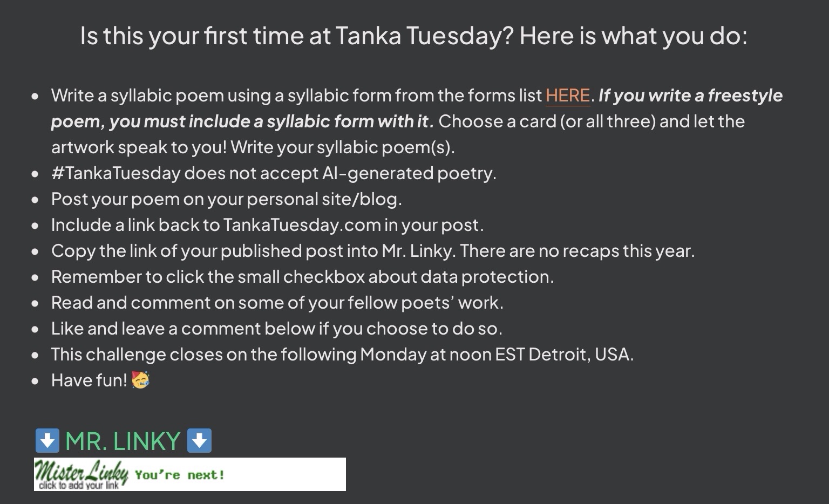Click the down-arrow emoji after MR. LINKY
The width and height of the screenshot is (829, 504).
click(x=199, y=440)
